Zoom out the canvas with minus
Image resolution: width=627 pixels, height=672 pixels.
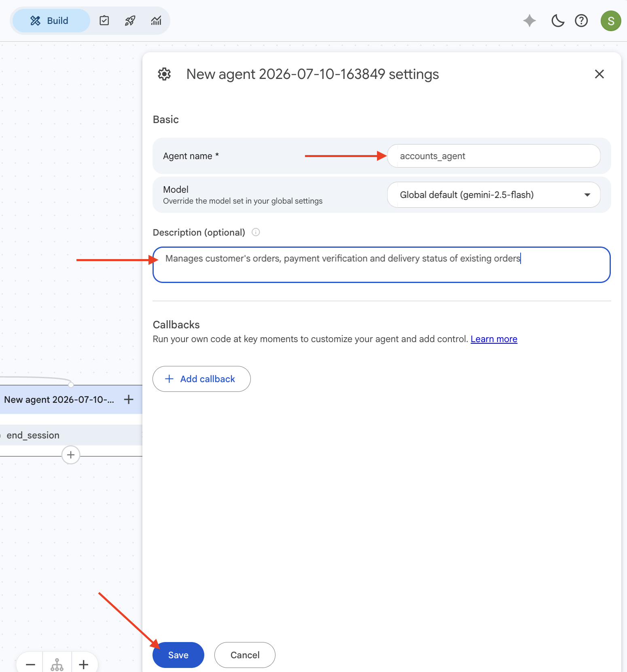pos(31,664)
